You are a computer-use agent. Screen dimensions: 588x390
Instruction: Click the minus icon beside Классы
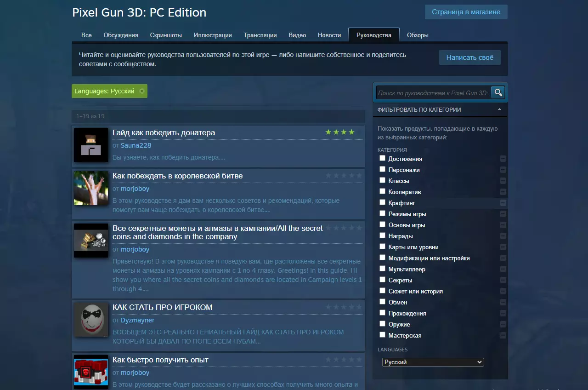click(x=503, y=181)
